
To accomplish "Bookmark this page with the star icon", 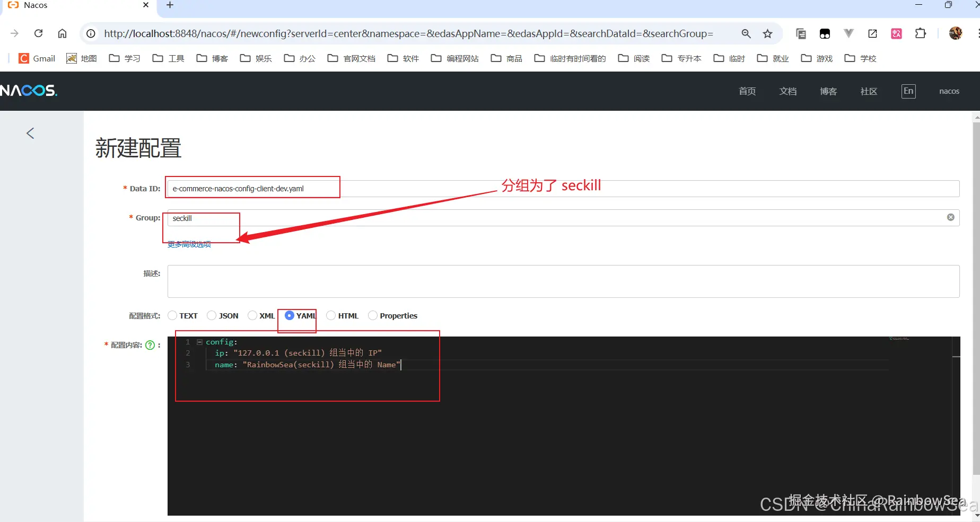I will 767,33.
